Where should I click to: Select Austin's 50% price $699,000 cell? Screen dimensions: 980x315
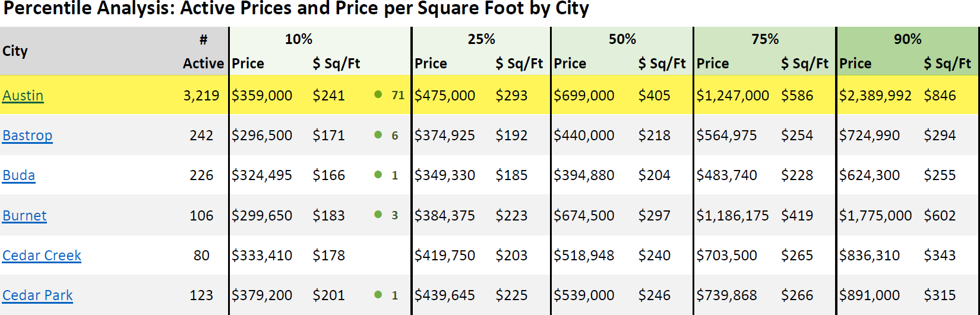pyautogui.click(x=584, y=96)
